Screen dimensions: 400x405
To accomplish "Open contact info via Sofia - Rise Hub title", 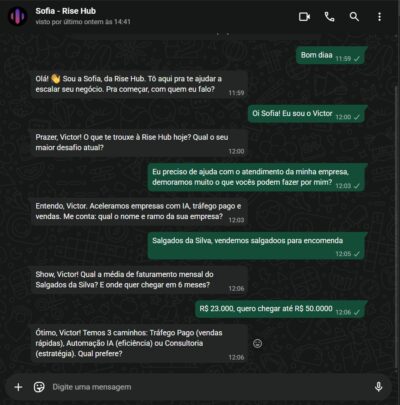I will (x=66, y=11).
